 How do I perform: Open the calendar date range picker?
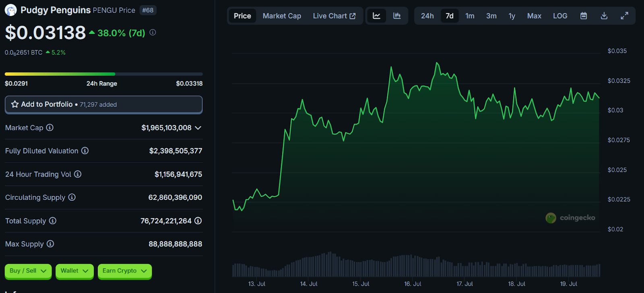tap(583, 16)
